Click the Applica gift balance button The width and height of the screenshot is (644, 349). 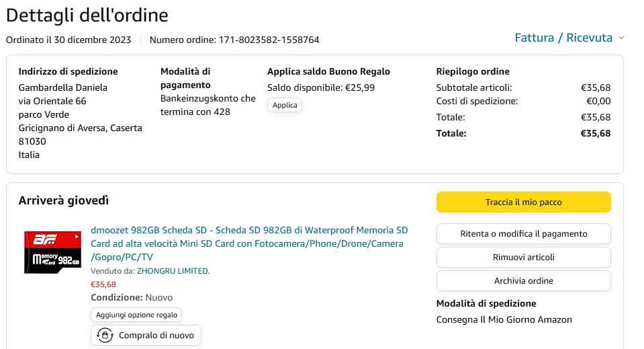coord(285,106)
